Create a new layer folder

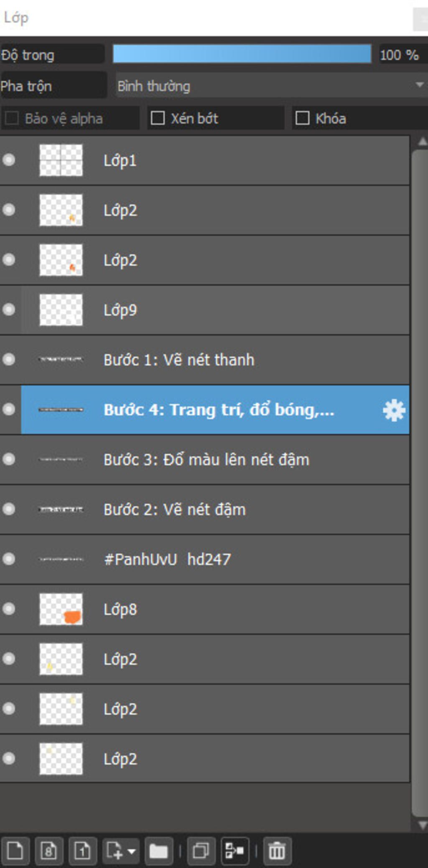click(159, 851)
